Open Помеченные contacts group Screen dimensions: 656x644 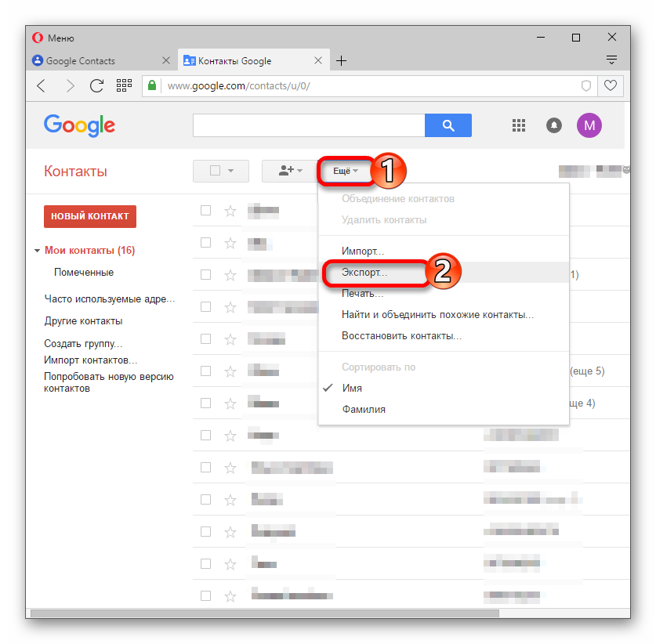(84, 272)
